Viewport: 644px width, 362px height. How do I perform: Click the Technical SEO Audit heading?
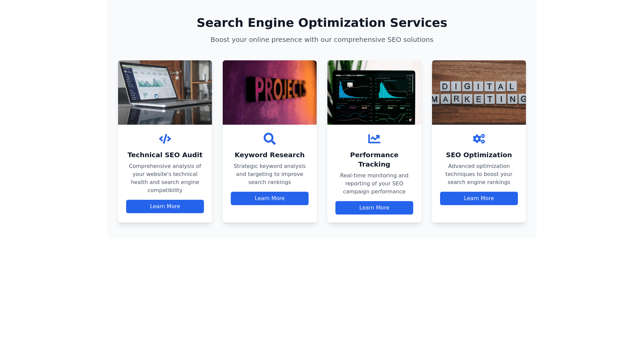pos(165,155)
